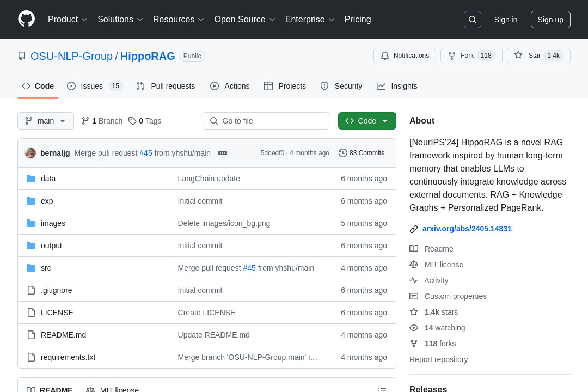Select the Code repository tab

click(x=38, y=86)
